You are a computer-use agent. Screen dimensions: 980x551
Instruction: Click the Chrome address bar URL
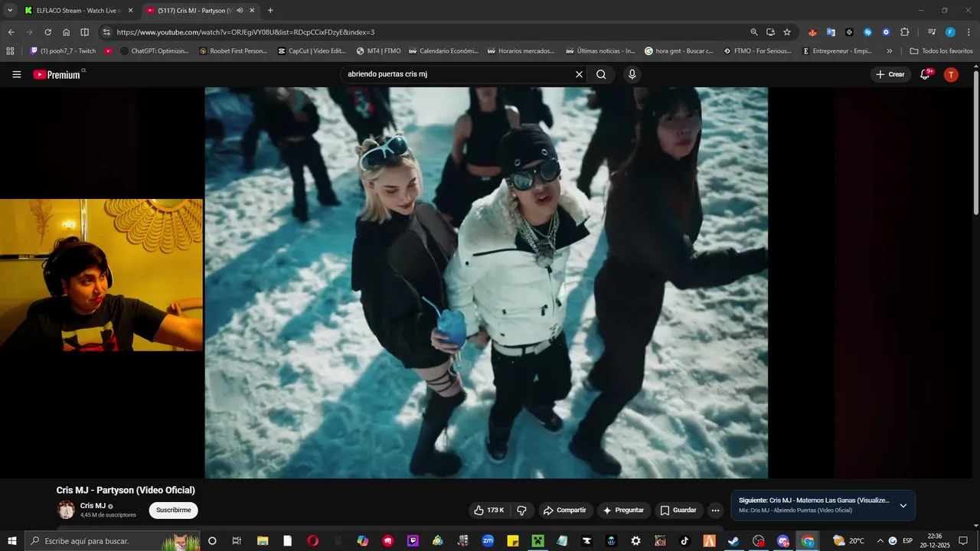pyautogui.click(x=245, y=32)
